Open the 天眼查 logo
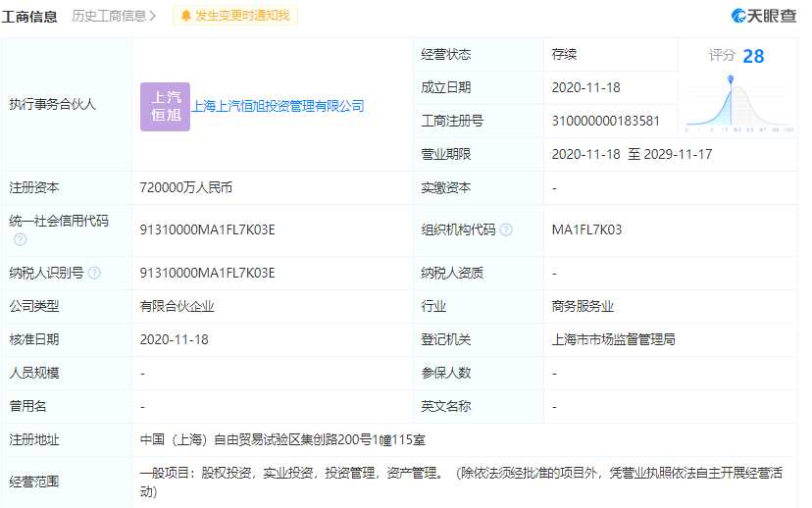The width and height of the screenshot is (812, 508). click(763, 16)
